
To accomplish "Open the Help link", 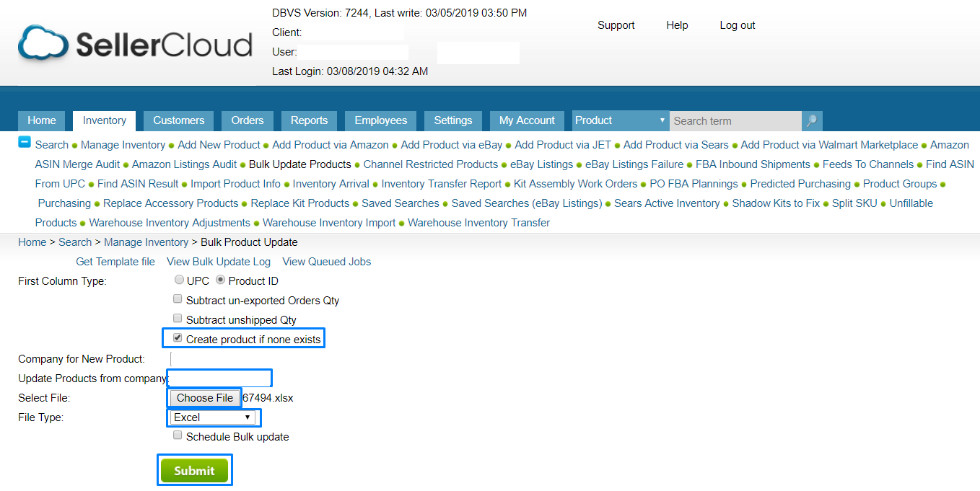I will (677, 25).
